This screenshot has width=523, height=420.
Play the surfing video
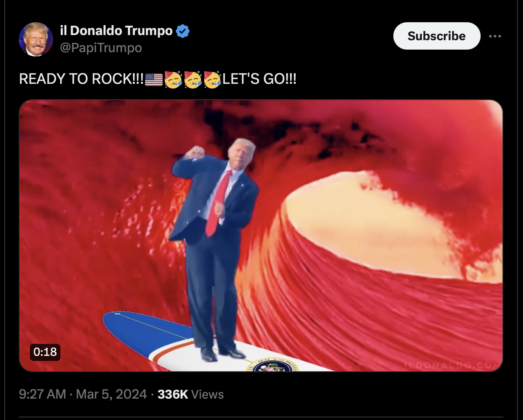(x=261, y=236)
